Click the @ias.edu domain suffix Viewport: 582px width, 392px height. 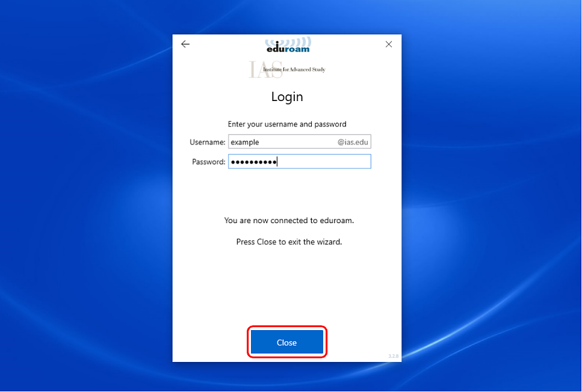tap(353, 142)
